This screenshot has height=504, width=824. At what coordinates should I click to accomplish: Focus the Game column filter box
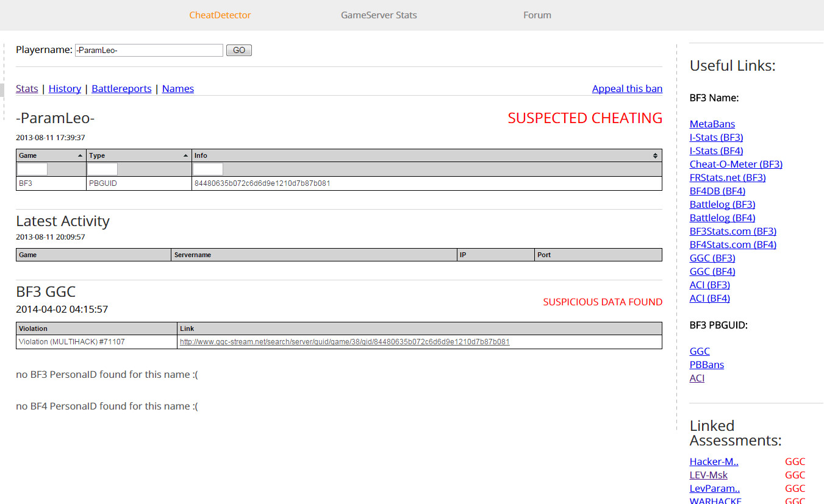tap(32, 169)
